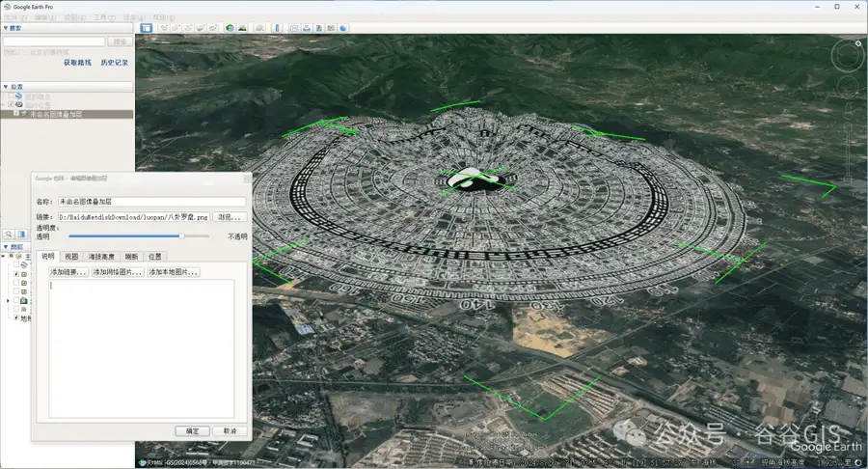Screen dimensions: 868x469
Task: Open the 文件 File menu
Action: pos(14,17)
